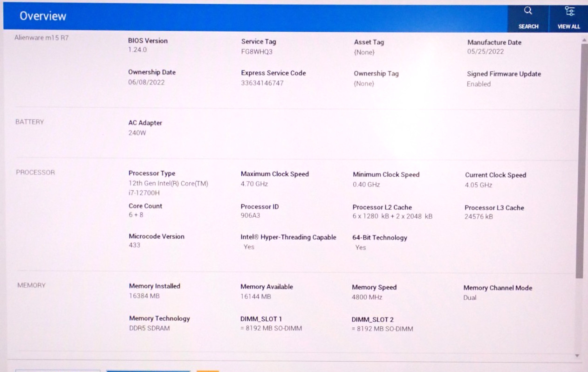Select Express Service Code 33634146747

[262, 83]
